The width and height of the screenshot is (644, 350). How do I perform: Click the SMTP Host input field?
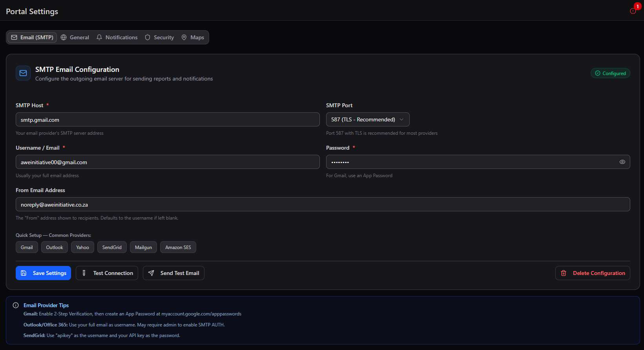pos(168,119)
